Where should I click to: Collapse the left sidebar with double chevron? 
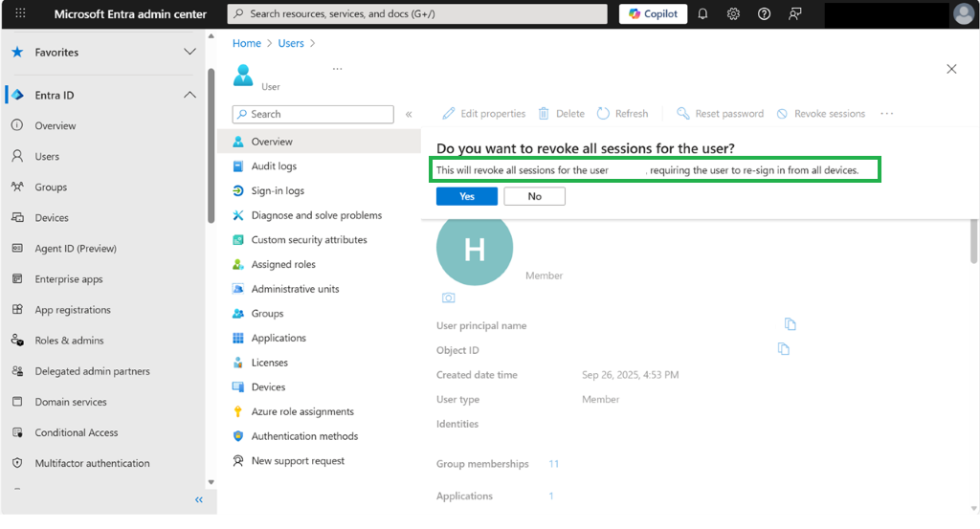pyautogui.click(x=199, y=499)
